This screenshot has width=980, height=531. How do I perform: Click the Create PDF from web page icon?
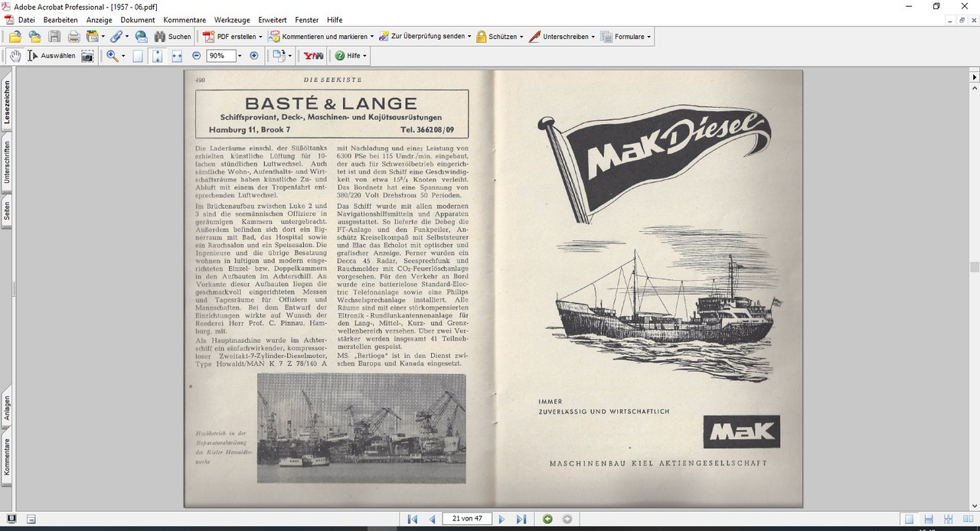click(34, 36)
